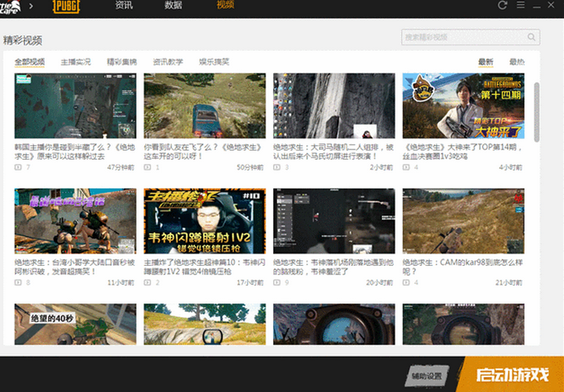Click title 台湾小哥学大陆口音

(x=75, y=267)
